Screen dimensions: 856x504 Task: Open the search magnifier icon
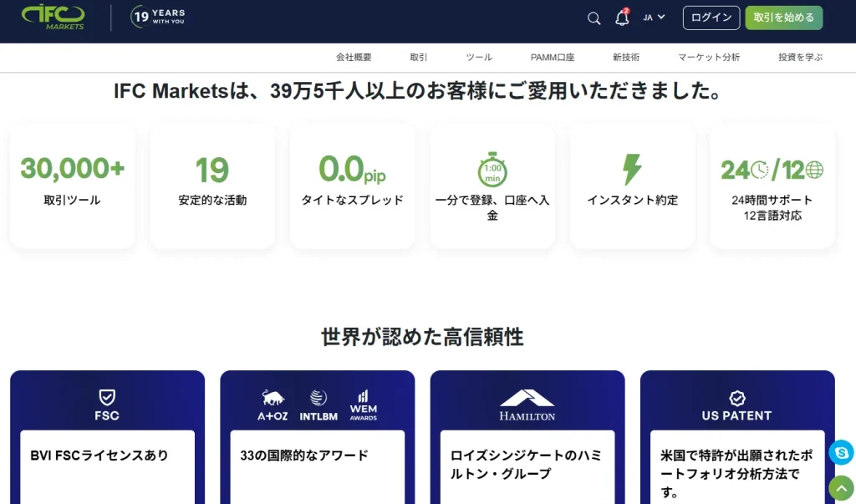594,18
